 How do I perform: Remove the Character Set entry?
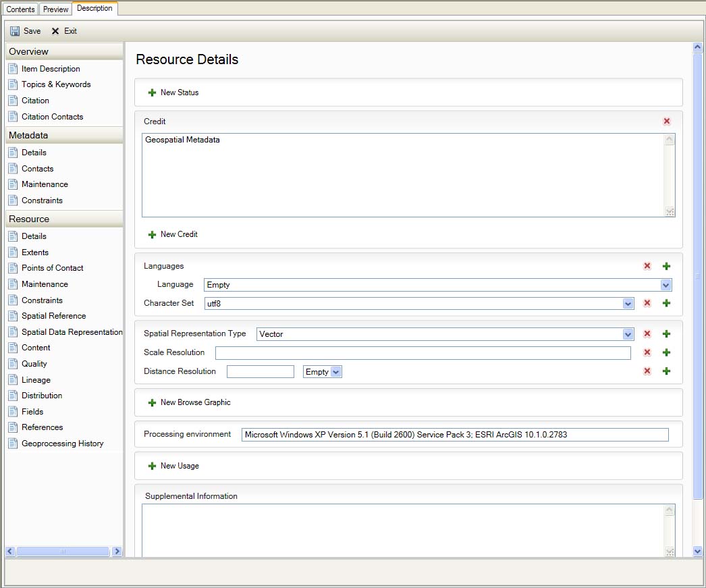[647, 303]
